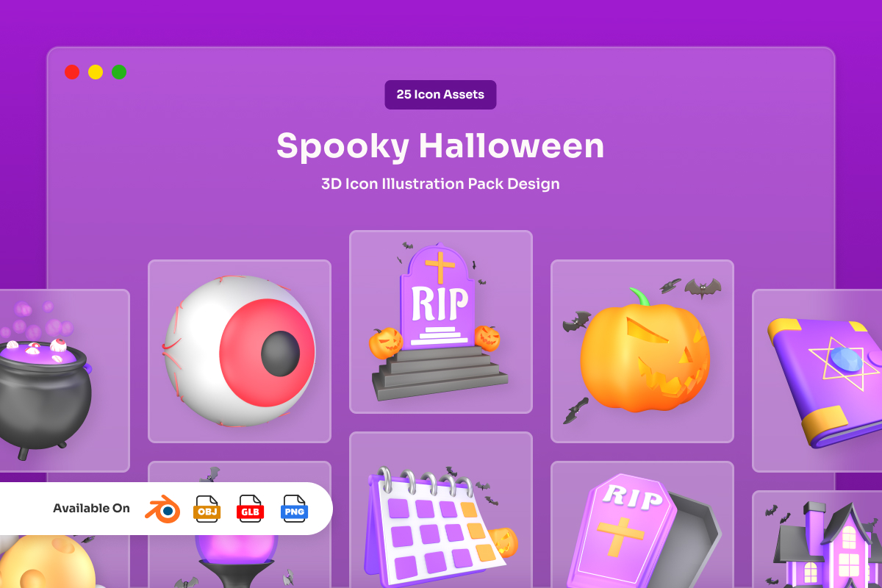Select the GLB file format icon
The image size is (882, 588).
point(250,509)
